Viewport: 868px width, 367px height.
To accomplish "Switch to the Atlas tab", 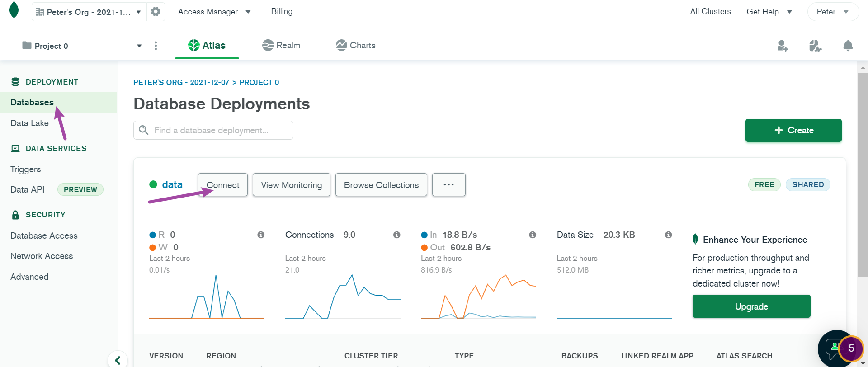I will tap(207, 45).
